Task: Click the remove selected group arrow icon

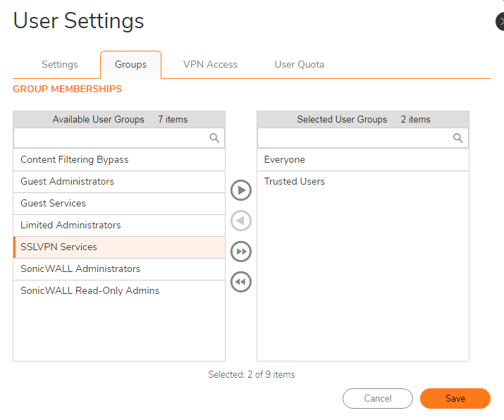Action: tap(241, 221)
